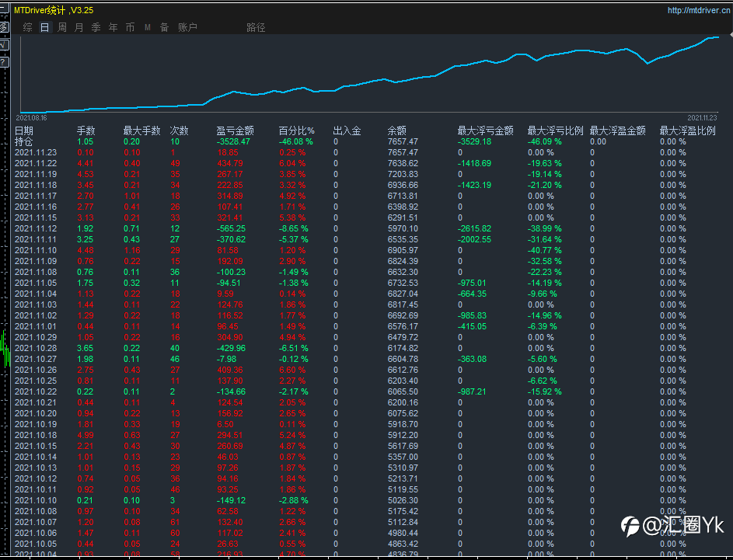Screen dimensions: 733x560
Task: Click the minus icon at top-left
Action: coord(4,9)
